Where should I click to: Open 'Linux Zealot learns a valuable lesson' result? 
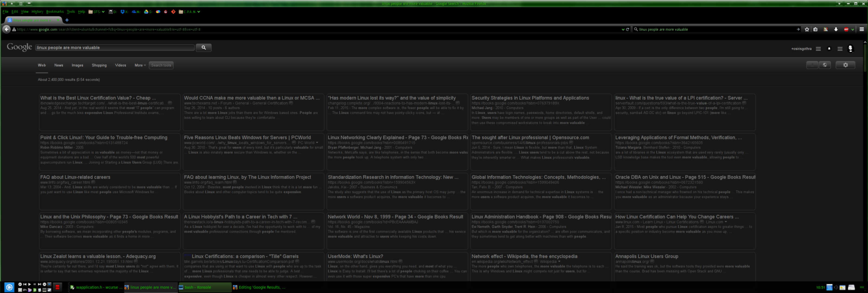point(98,256)
